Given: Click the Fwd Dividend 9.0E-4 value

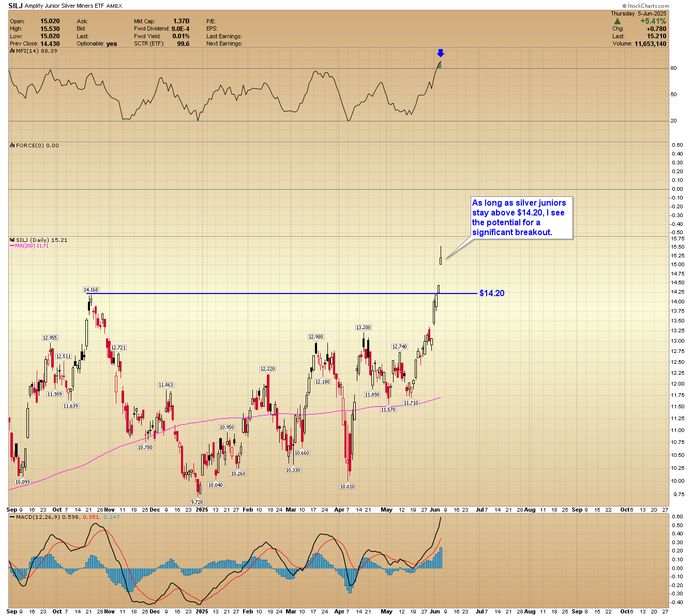Looking at the screenshot, I should [180, 29].
